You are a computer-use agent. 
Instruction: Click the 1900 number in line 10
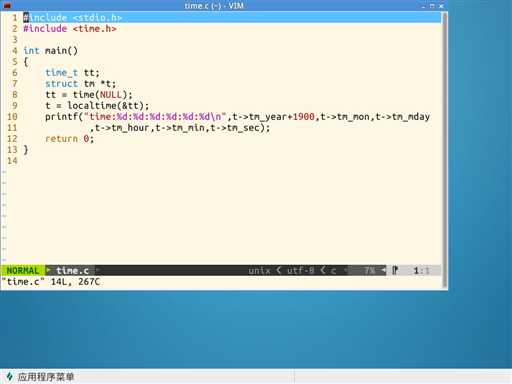click(303, 117)
